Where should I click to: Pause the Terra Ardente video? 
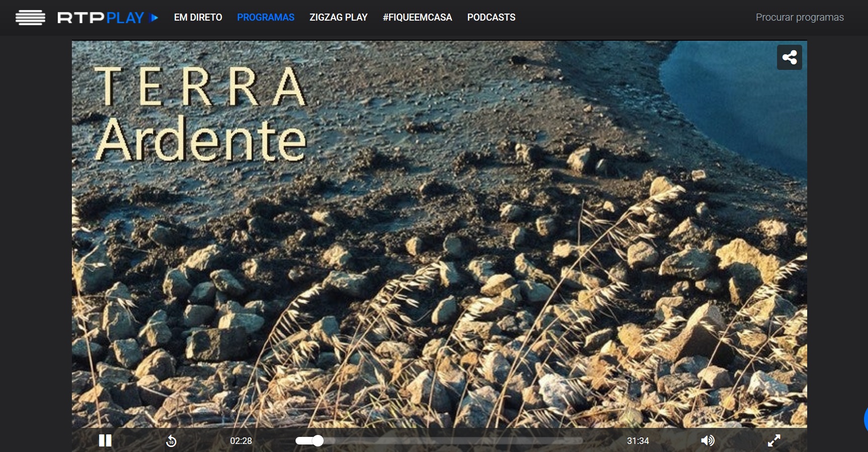coord(105,440)
